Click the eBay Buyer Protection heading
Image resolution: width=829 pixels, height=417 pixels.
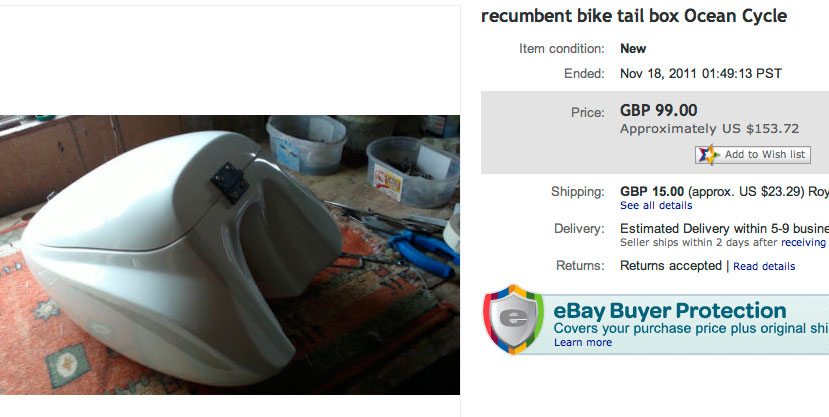coord(669,311)
